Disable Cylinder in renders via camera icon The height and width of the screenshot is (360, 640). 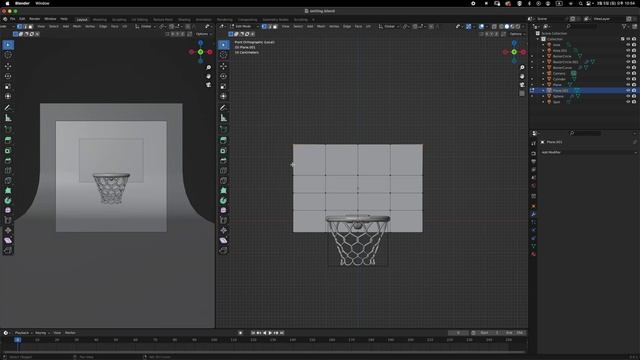(634, 79)
